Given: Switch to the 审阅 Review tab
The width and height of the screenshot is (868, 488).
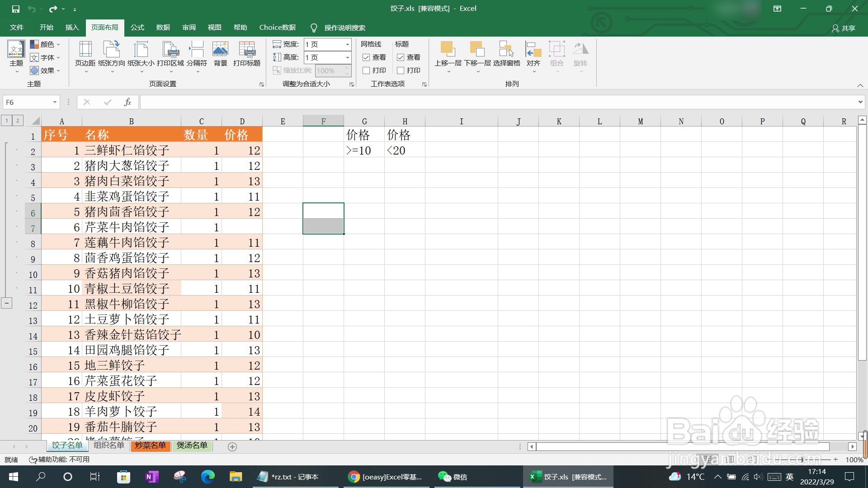Looking at the screenshot, I should (x=189, y=28).
